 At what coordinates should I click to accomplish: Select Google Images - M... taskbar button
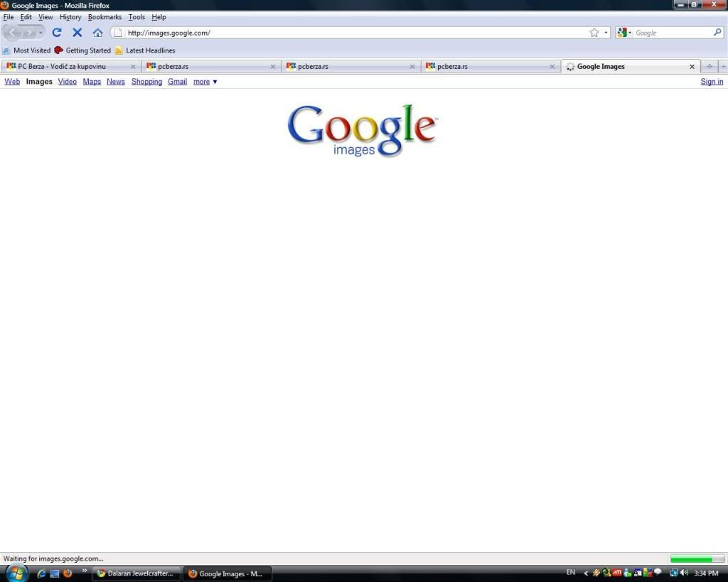227,573
